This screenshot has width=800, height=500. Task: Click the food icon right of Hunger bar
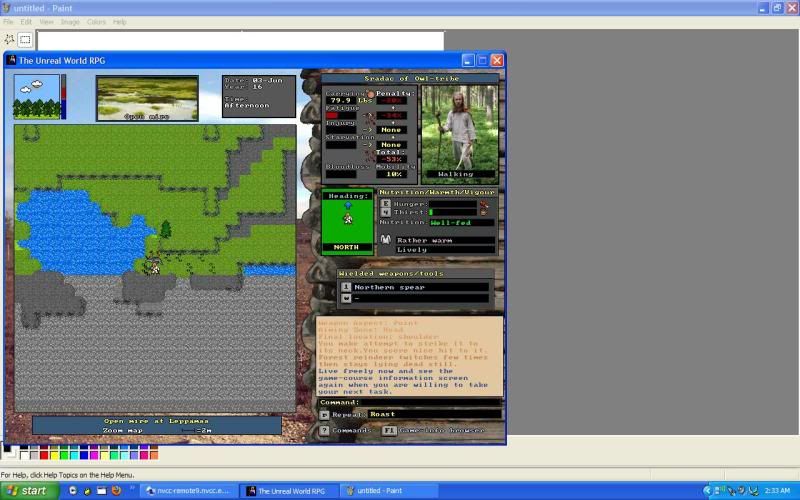[x=483, y=204]
